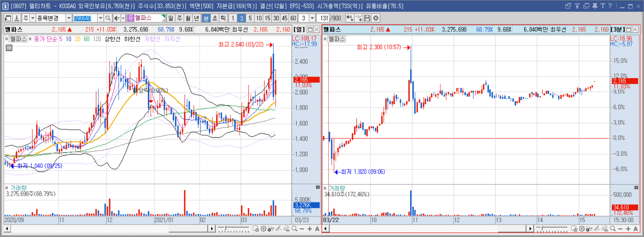This screenshot has height=237, width=644.
Task: Zoom in with right chart plus icon
Action: pyautogui.click(x=628, y=229)
